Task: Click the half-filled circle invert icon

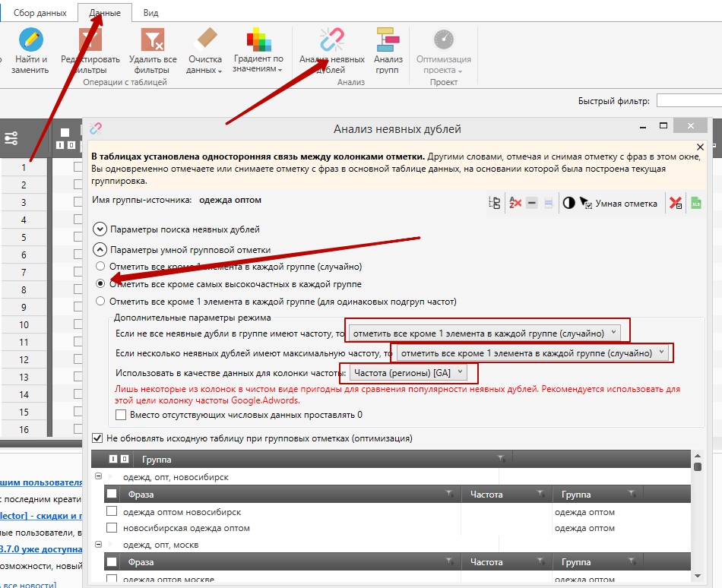Action: pos(568,203)
